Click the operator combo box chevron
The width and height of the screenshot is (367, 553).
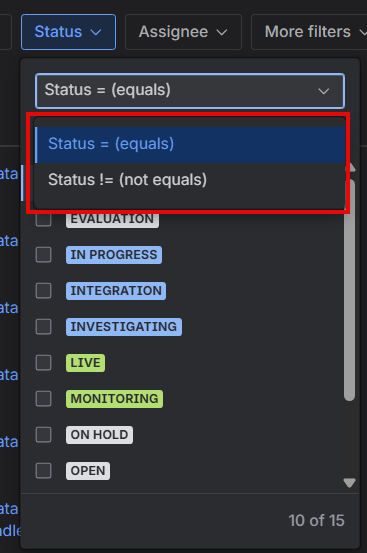click(x=324, y=91)
